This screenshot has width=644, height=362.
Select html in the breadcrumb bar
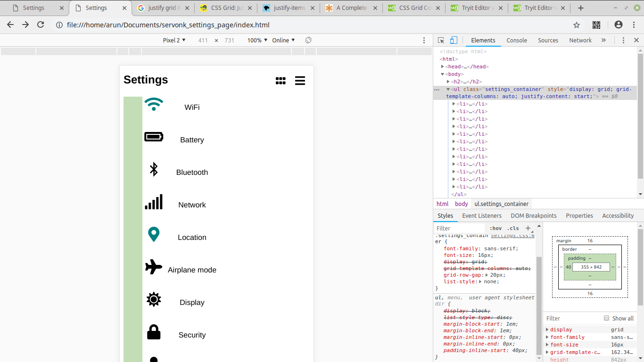click(x=442, y=204)
